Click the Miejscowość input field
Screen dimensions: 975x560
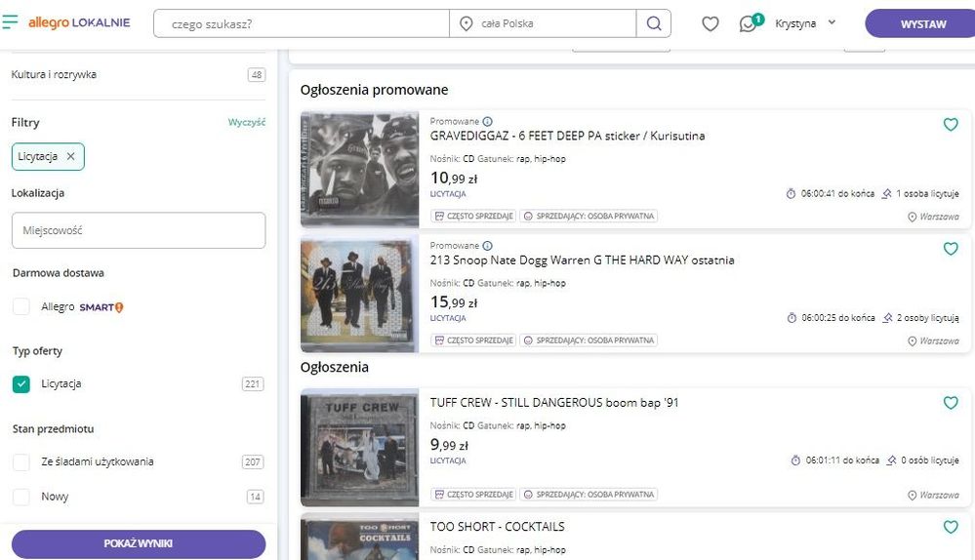tap(139, 230)
